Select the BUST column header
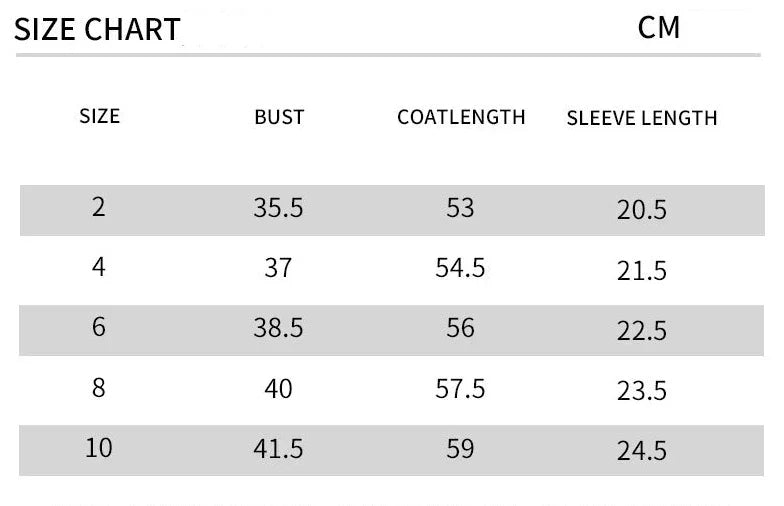The image size is (784, 506). (279, 117)
